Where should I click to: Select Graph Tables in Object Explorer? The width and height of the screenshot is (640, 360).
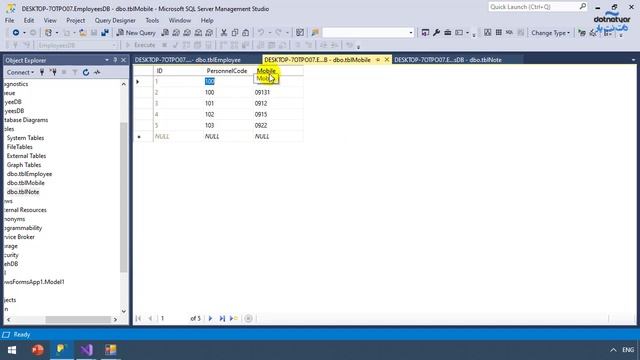click(24, 165)
